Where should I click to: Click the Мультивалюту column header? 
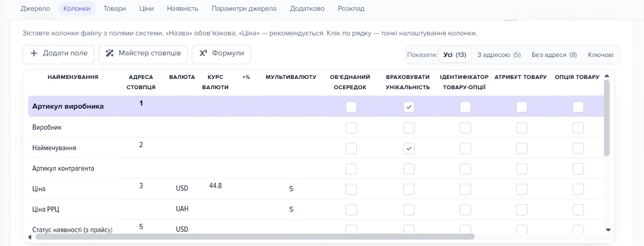pos(291,77)
